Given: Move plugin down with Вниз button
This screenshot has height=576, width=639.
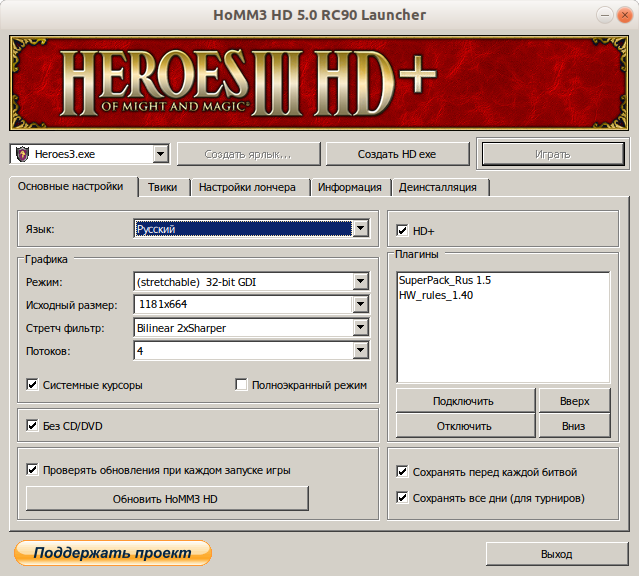Looking at the screenshot, I should click(575, 426).
